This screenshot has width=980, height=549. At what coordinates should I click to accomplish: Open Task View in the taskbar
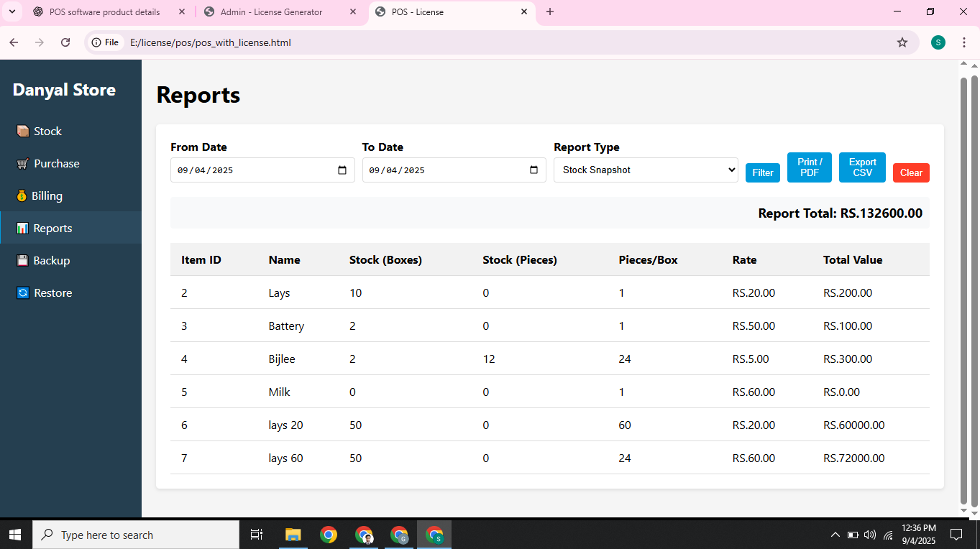tap(256, 535)
